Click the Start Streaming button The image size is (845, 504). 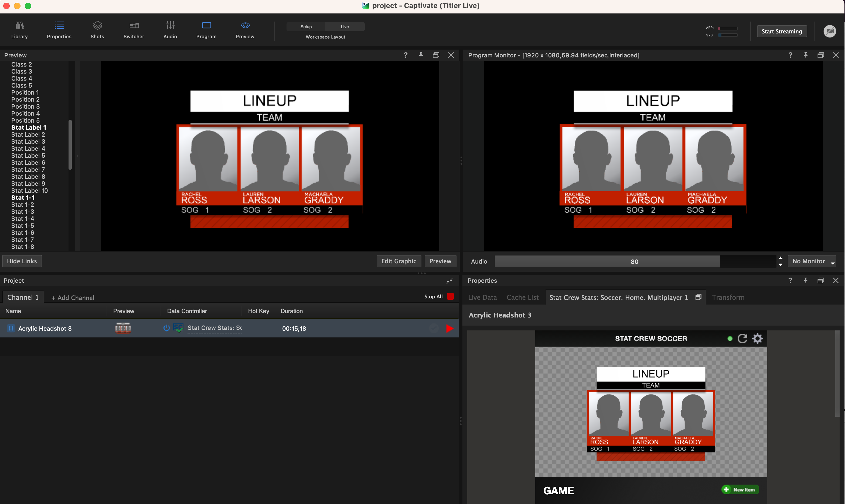click(x=781, y=31)
